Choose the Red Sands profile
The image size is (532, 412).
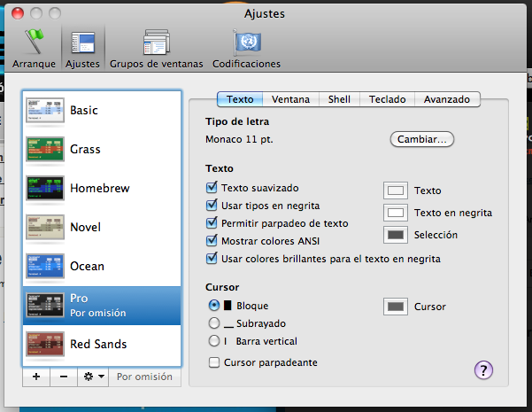(44, 344)
